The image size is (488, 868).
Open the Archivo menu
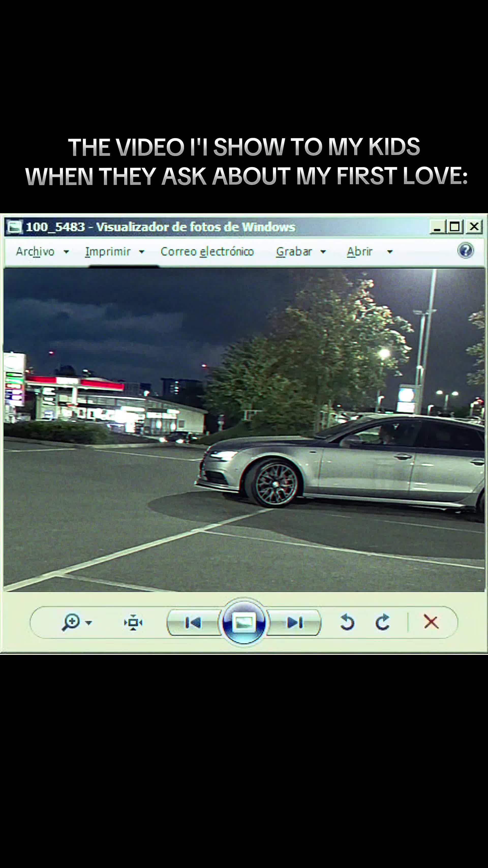[x=35, y=251]
